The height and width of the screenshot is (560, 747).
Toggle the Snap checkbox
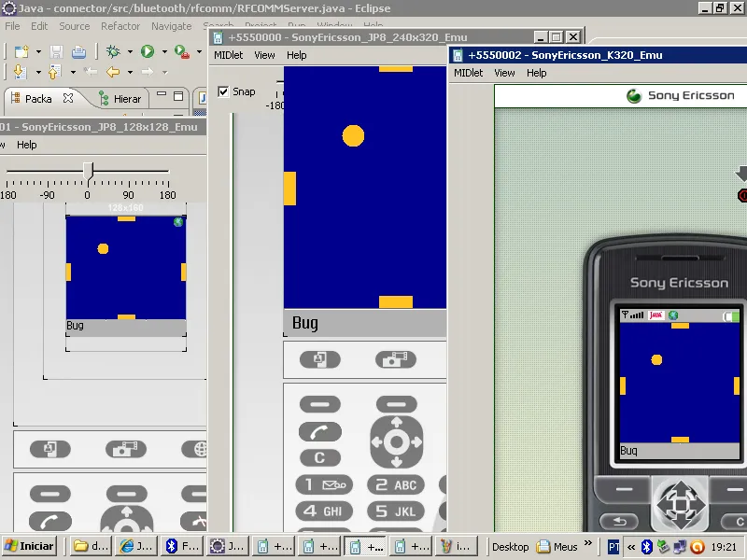(x=224, y=91)
